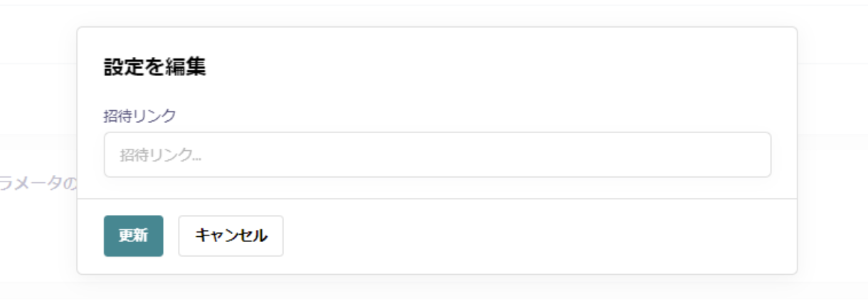Screen dimensions: 868x301
Task: Select the placeholder text 招待リンク...
Action: pos(160,155)
